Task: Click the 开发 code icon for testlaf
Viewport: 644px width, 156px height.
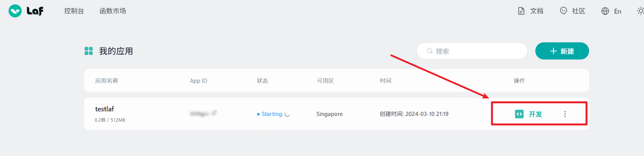Action: point(519,114)
